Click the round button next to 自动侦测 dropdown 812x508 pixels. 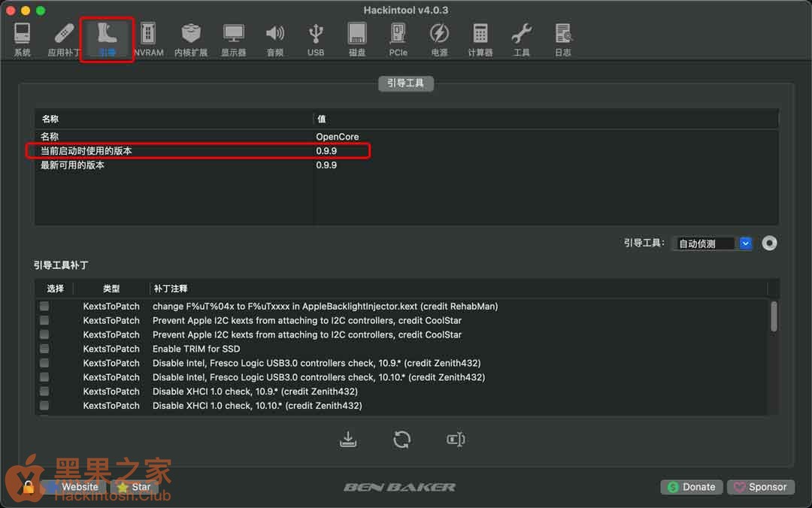[769, 243]
